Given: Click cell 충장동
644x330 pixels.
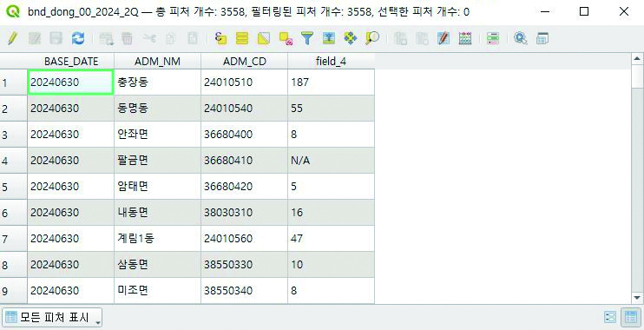Looking at the screenshot, I should tap(158, 82).
